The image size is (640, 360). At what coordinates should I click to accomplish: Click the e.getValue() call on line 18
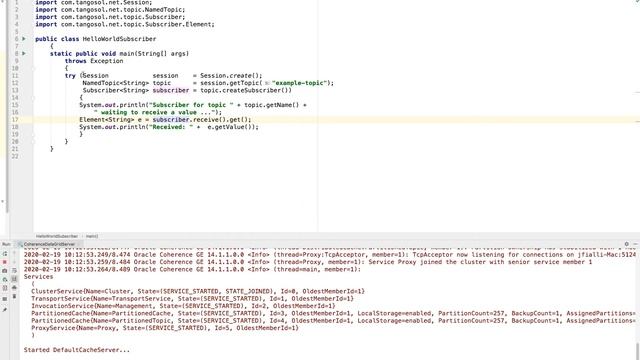click(x=231, y=127)
